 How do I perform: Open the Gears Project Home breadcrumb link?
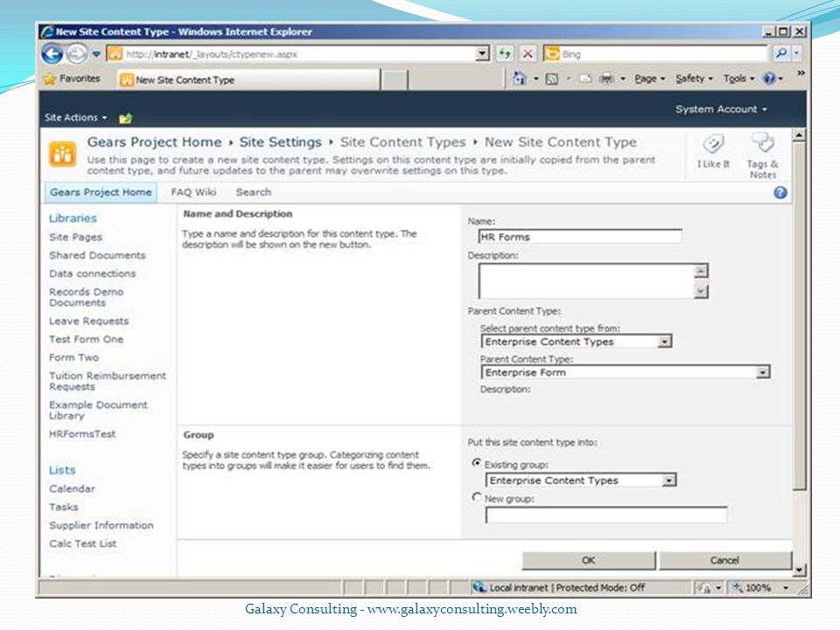[x=154, y=143]
